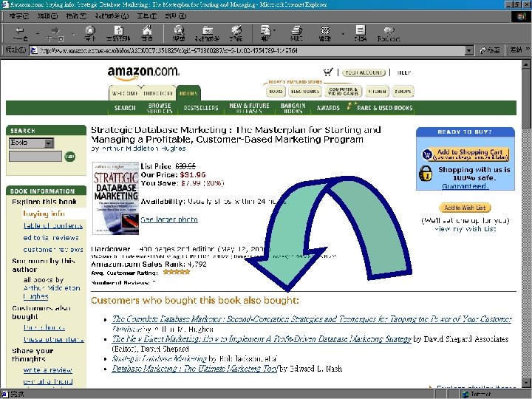
Task: Open the Search pane from the toolbar
Action: 179,33
